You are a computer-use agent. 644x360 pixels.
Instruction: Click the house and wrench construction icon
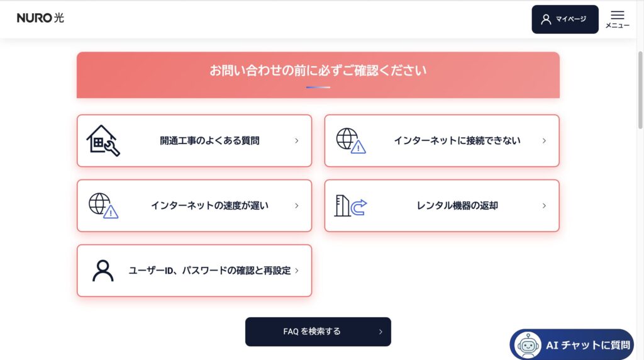103,140
